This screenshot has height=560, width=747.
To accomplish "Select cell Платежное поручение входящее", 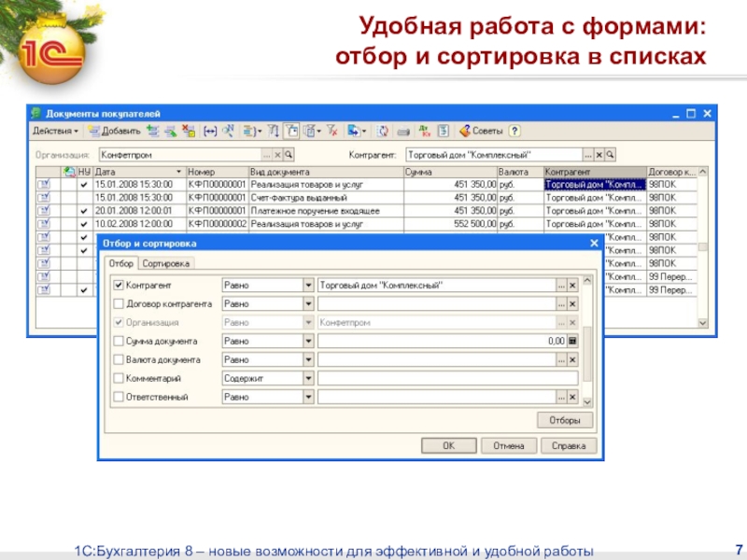I will [326, 211].
